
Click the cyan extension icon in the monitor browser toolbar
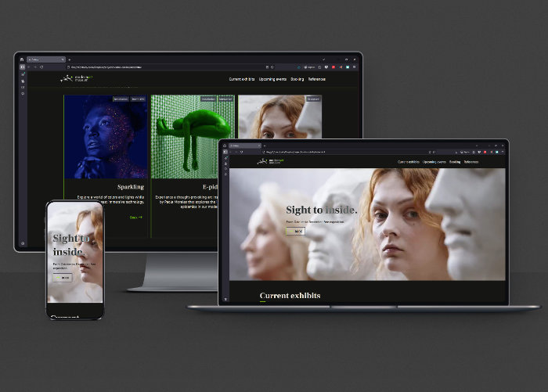tap(348, 67)
